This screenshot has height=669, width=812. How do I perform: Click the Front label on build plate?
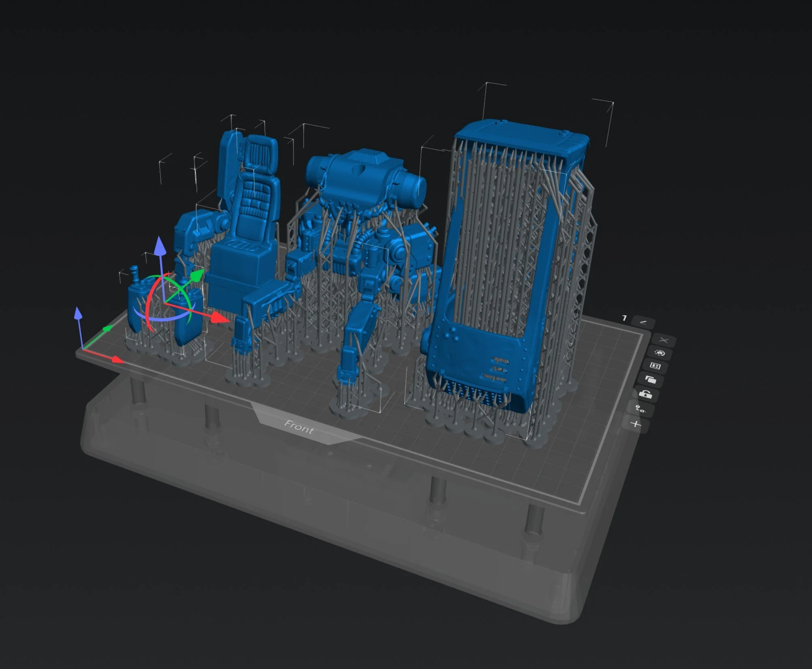(299, 427)
